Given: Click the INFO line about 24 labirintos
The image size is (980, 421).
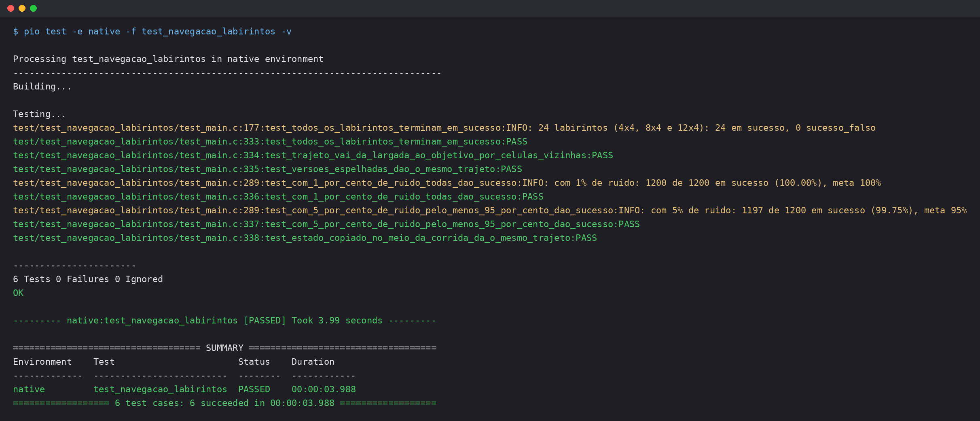Looking at the screenshot, I should [x=444, y=128].
